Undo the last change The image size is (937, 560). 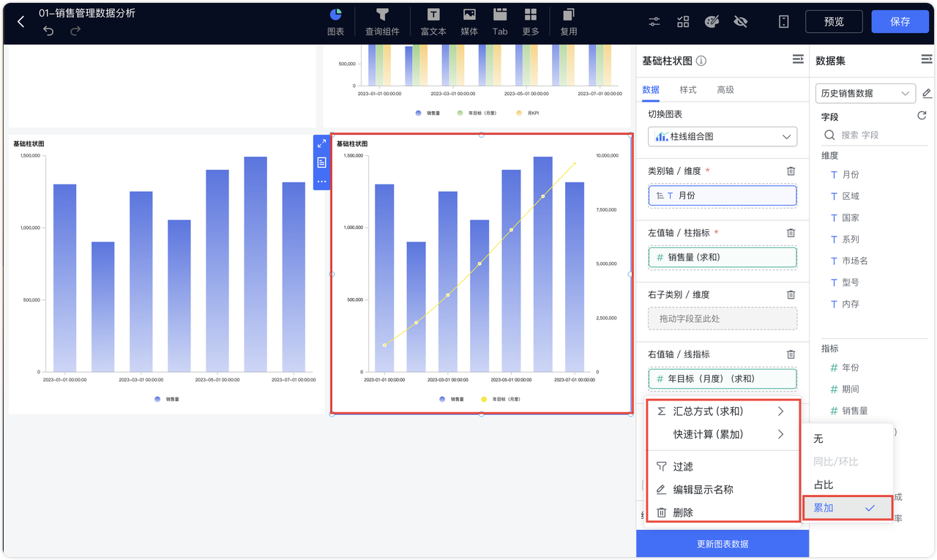48,31
